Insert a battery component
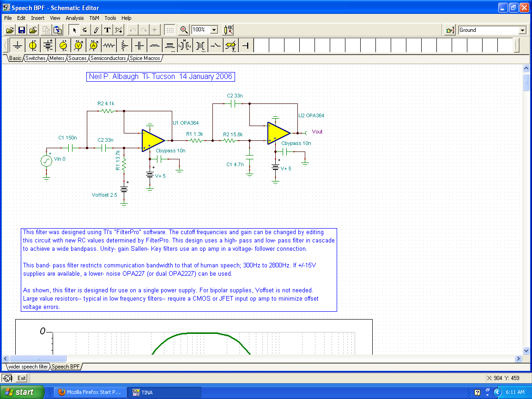532x399 pixels. [x=48, y=45]
